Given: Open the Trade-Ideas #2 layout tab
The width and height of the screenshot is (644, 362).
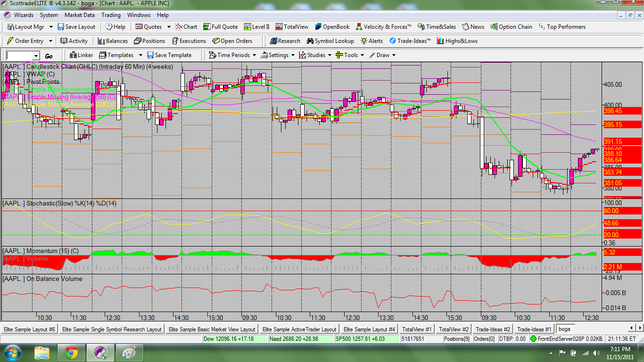Looking at the screenshot, I should coord(493,329).
